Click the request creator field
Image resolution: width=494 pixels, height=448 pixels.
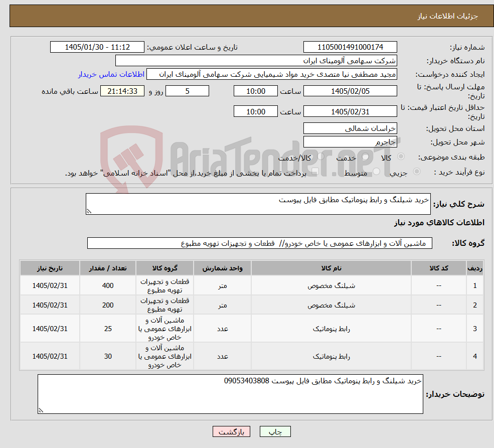coord(271,74)
